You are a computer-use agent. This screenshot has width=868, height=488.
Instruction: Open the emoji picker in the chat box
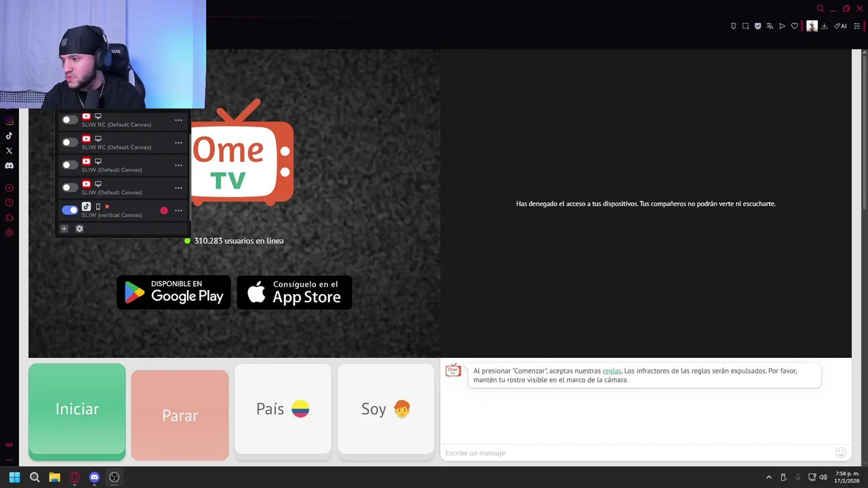point(840,453)
